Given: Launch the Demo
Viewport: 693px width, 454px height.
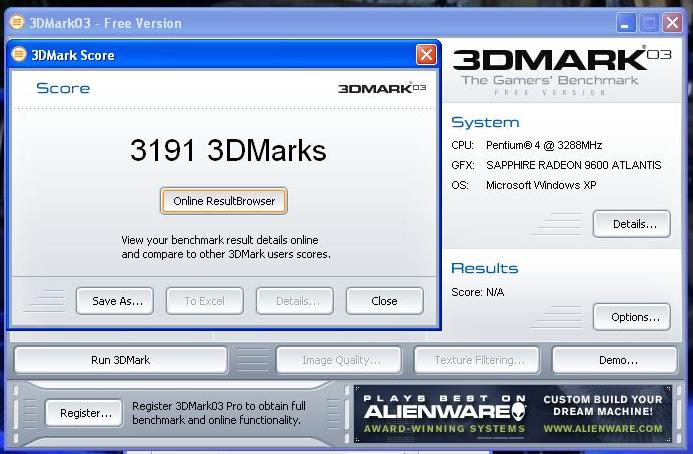Looking at the screenshot, I should click(x=615, y=360).
